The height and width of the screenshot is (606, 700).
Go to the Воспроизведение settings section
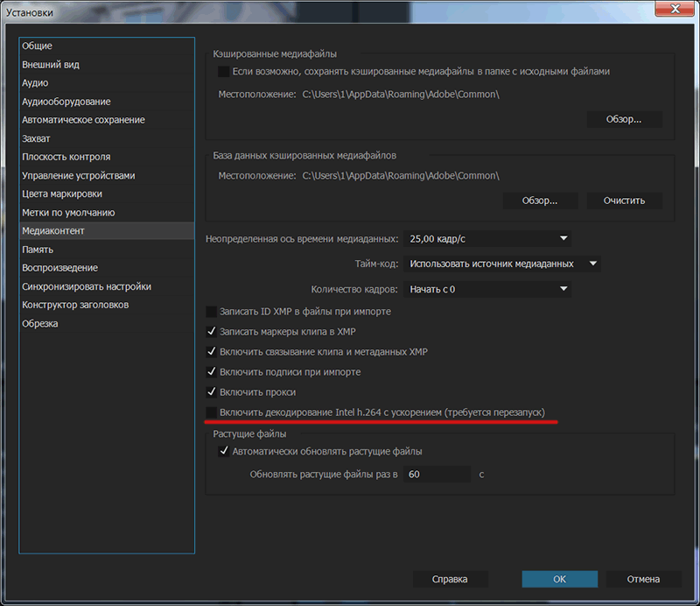point(59,268)
